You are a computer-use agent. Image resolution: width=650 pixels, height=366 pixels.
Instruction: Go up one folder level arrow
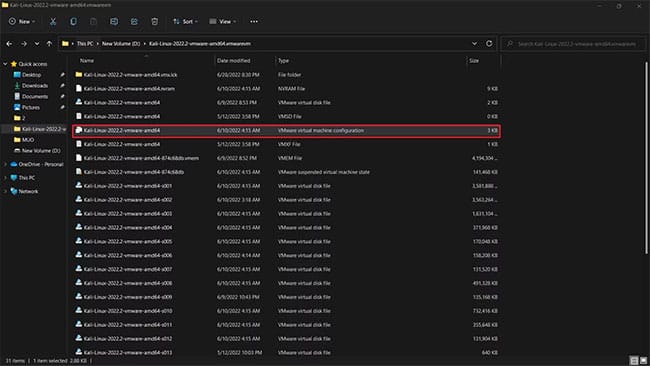49,44
